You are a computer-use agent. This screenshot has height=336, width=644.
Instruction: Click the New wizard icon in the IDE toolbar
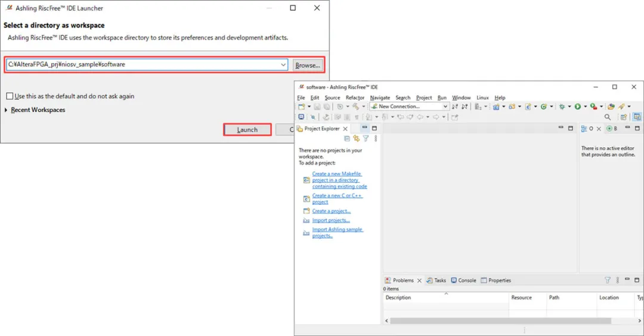pyautogui.click(x=302, y=107)
